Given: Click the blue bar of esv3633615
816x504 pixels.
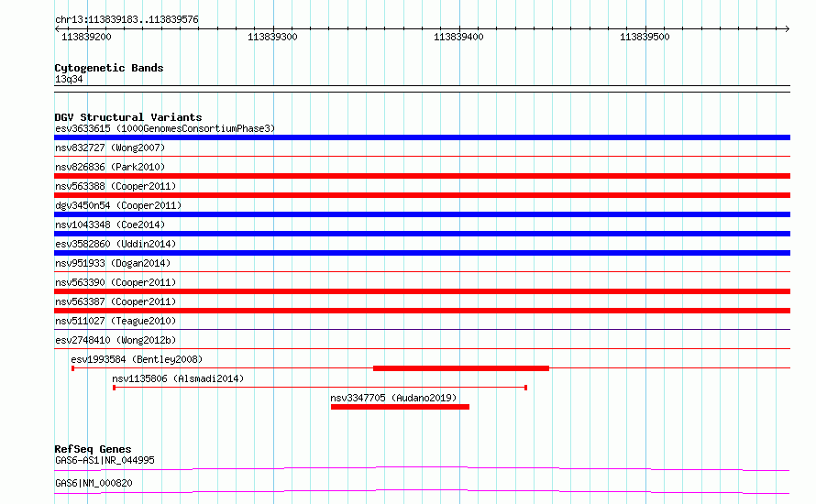Looking at the screenshot, I should (x=422, y=137).
